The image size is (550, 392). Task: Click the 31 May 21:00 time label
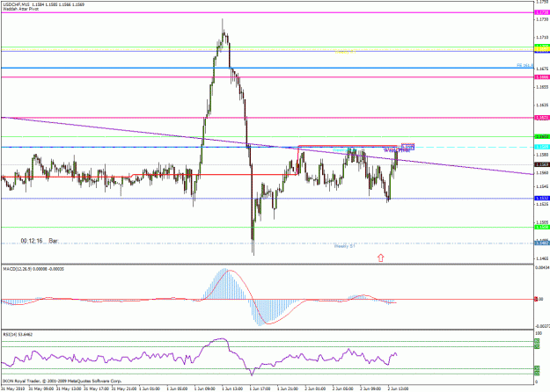124,388
